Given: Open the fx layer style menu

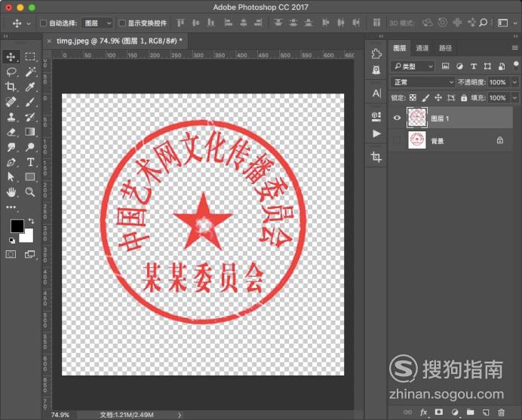Looking at the screenshot, I should (423, 412).
